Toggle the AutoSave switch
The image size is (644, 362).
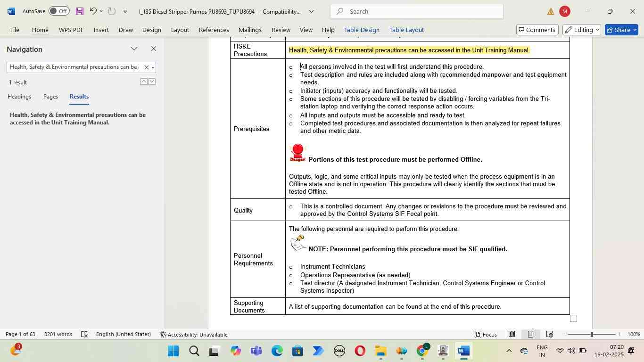point(59,11)
